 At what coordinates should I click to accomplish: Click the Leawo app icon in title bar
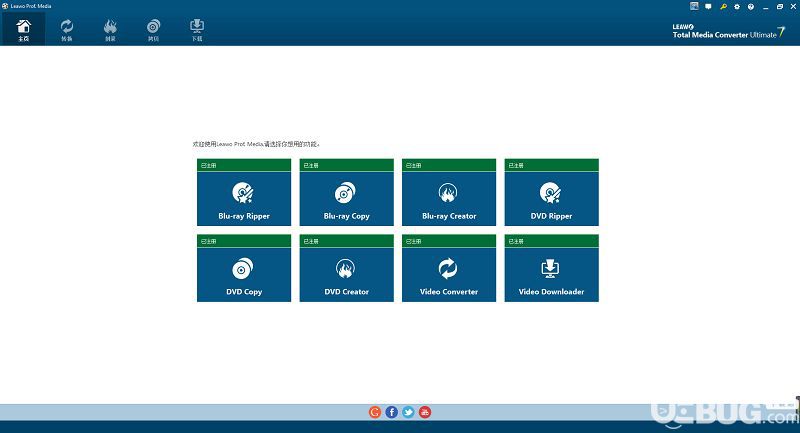pos(5,6)
